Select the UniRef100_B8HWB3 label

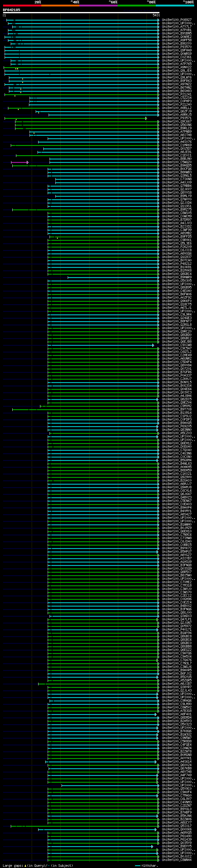177,172
